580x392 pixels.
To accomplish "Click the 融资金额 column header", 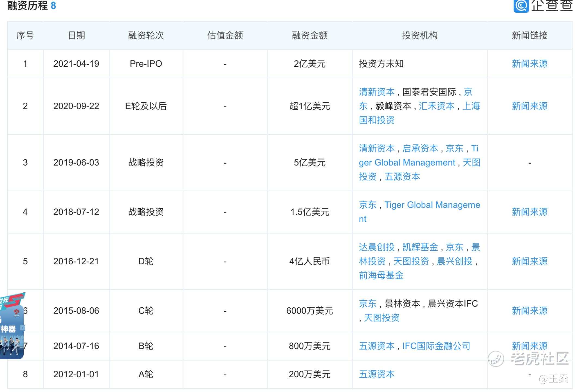I will [310, 35].
